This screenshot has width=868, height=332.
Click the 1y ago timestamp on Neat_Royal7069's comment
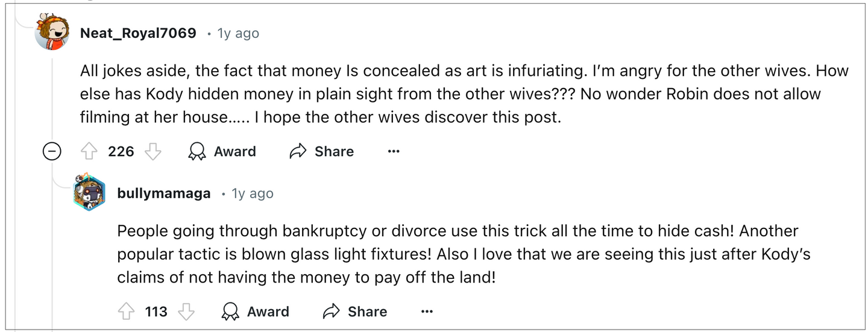pos(238,33)
